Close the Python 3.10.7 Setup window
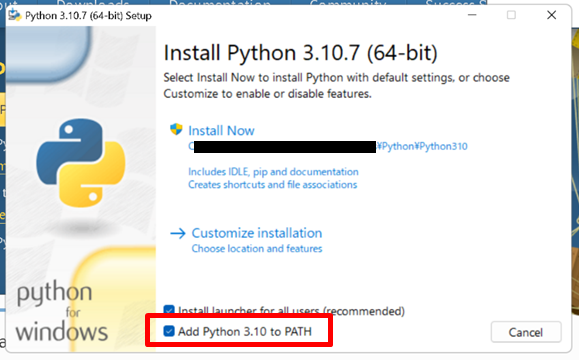The image size is (579, 360). tap(551, 15)
